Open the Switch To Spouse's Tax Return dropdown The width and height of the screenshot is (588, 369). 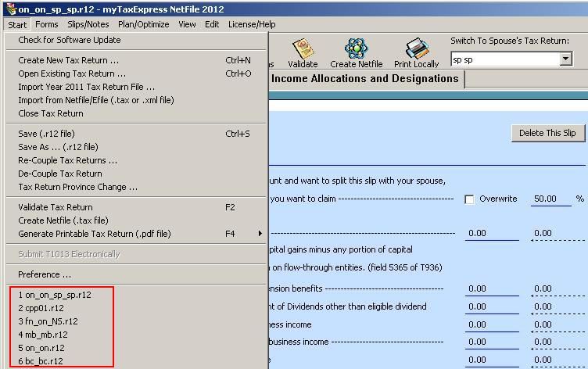point(565,59)
